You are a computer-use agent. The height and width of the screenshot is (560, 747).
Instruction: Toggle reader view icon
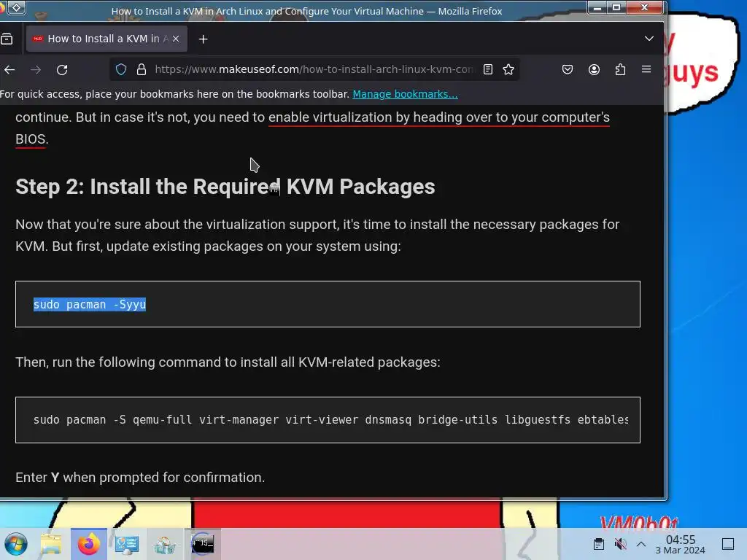click(x=488, y=69)
